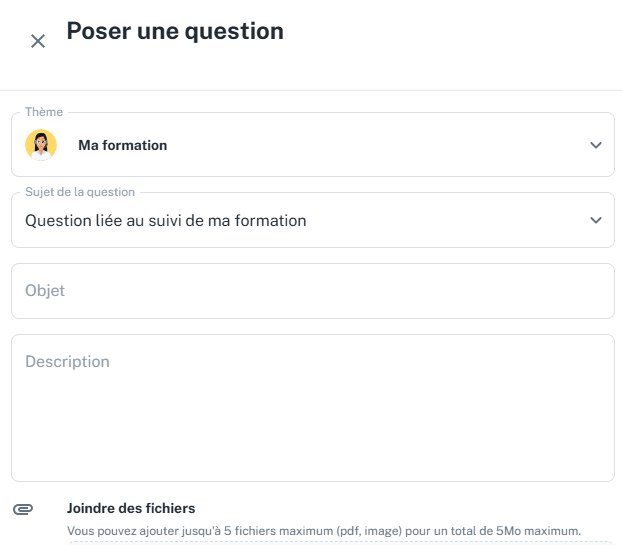Click the Thème field label

click(44, 112)
